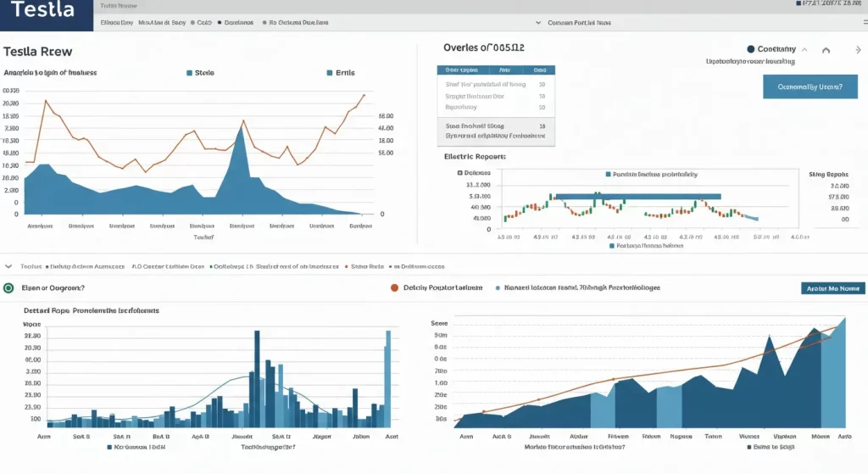The image size is (868, 474).
Task: Click the 'Ballns to soign' legend swatch
Action: pyautogui.click(x=749, y=447)
